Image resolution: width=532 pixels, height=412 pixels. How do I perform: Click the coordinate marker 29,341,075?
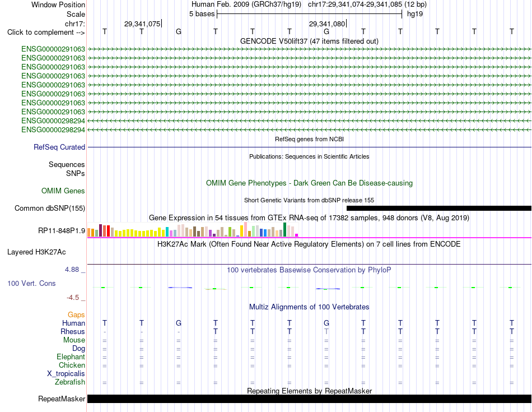point(142,24)
